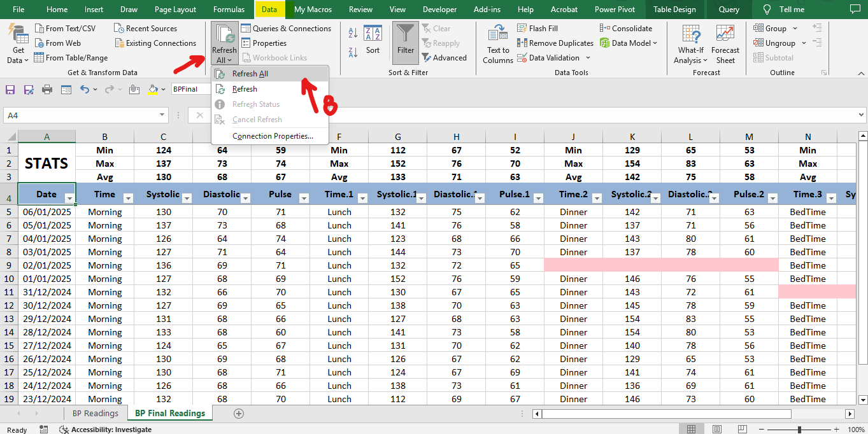Click the 100% zoom level label
This screenshot has height=434, width=868.
point(856,430)
